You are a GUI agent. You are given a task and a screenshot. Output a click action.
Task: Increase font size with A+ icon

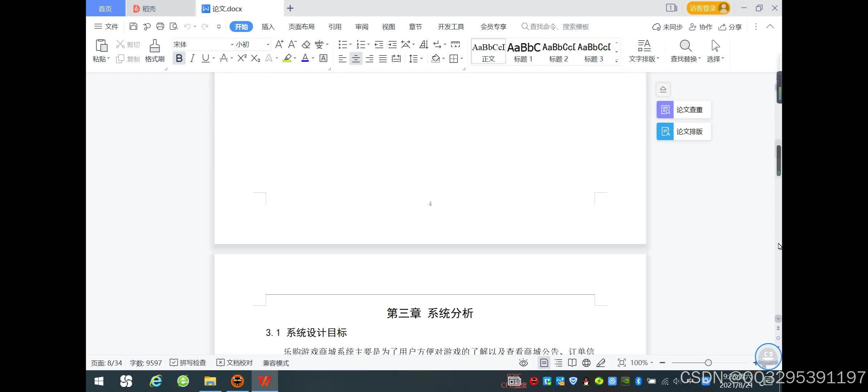coord(279,44)
